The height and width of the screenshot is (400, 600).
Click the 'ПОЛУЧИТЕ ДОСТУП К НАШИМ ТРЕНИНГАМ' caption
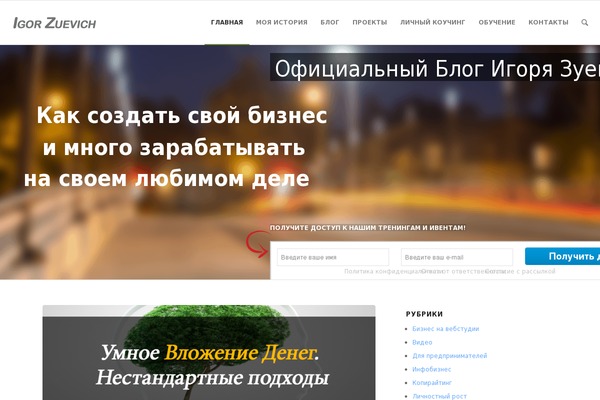368,228
